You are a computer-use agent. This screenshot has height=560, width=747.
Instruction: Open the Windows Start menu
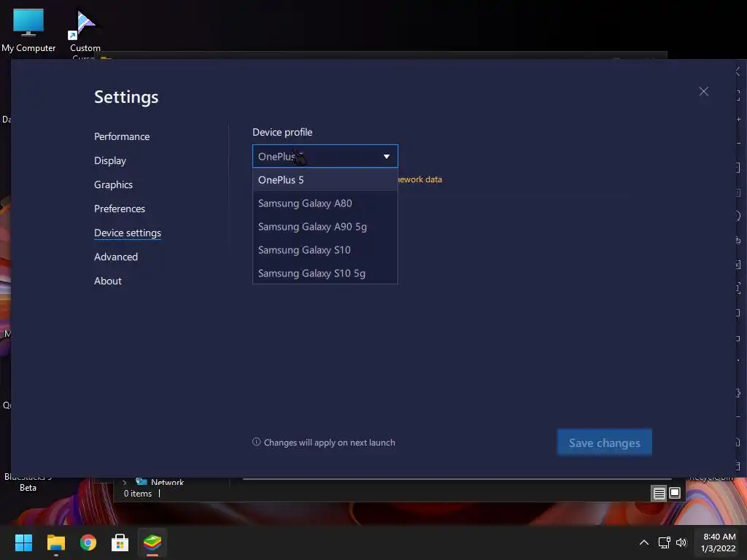tap(23, 542)
